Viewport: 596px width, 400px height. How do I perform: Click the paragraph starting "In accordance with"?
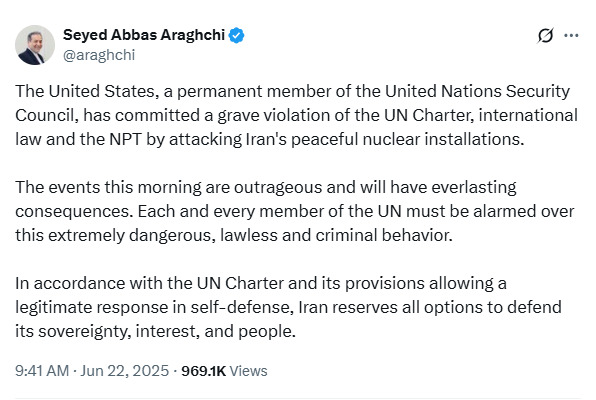tap(288, 307)
